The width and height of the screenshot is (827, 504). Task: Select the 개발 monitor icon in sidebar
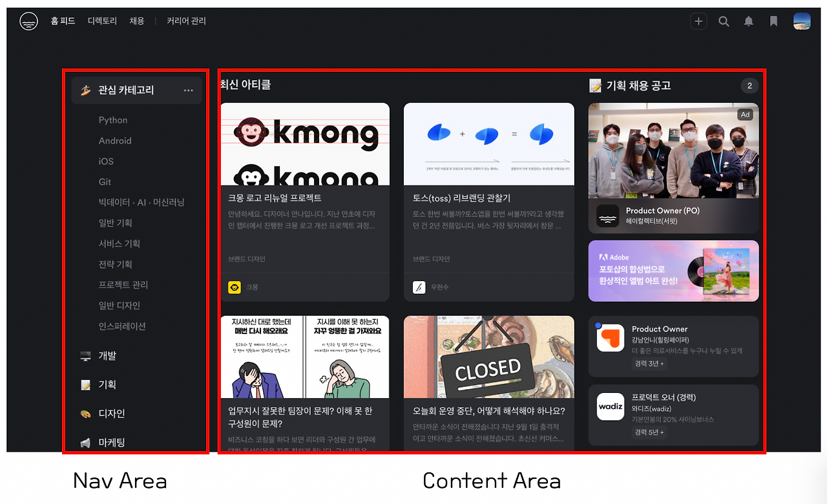point(85,355)
